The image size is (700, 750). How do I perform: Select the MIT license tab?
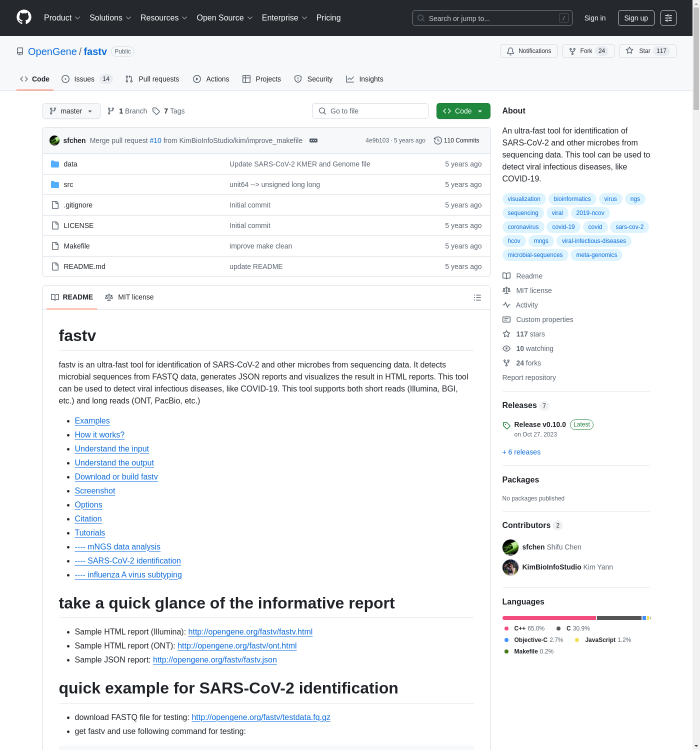click(129, 297)
